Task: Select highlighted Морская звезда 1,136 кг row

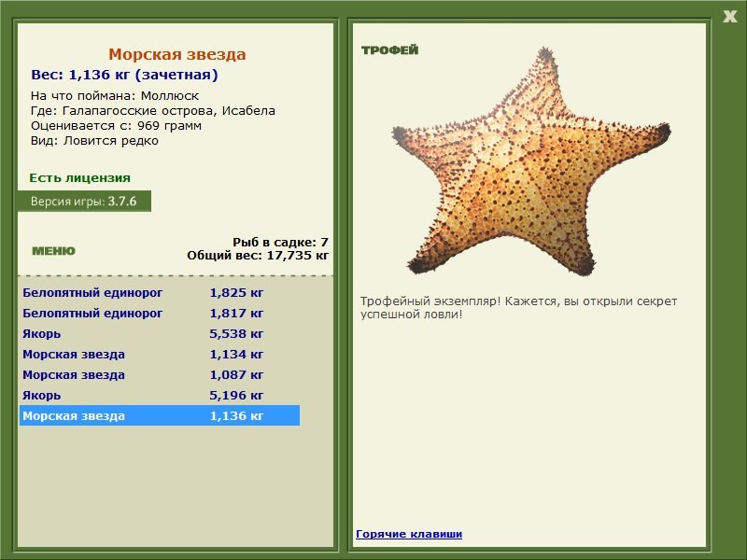Action: coord(160,415)
